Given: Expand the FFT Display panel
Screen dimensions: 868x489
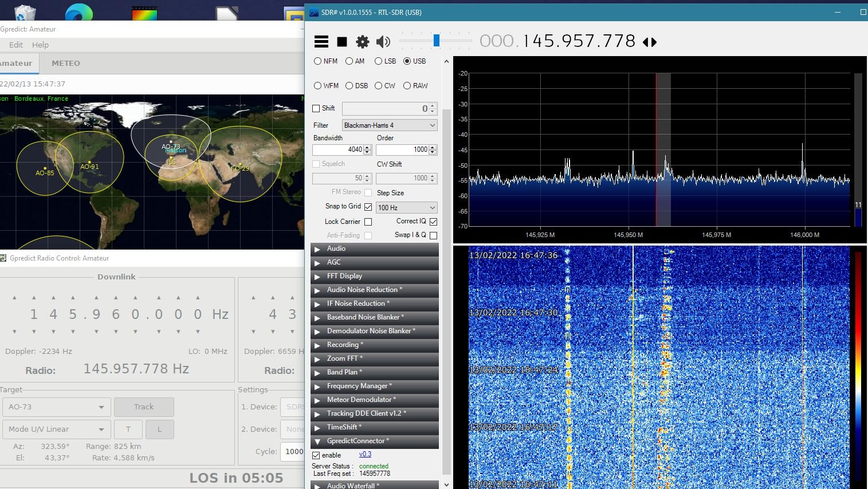Looking at the screenshot, I should [x=375, y=277].
